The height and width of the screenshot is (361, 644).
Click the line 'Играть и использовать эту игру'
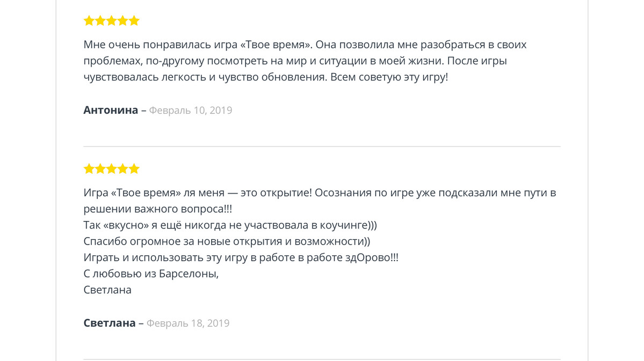pyautogui.click(x=241, y=257)
